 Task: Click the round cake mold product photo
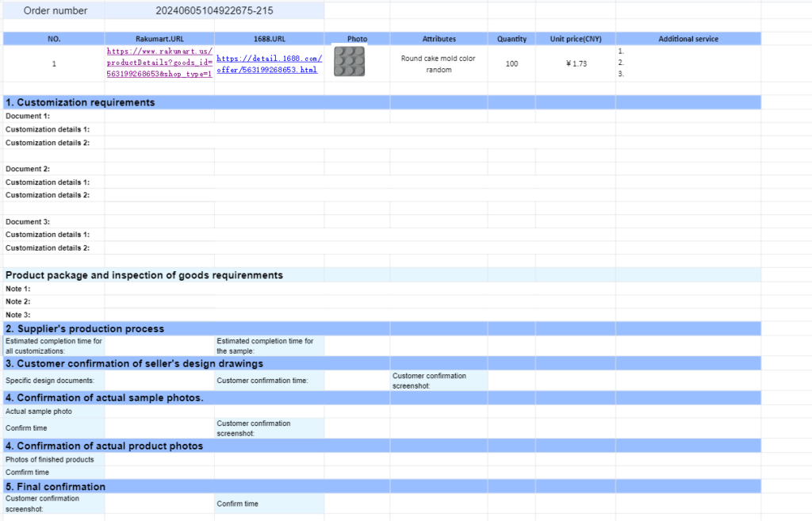click(x=350, y=62)
